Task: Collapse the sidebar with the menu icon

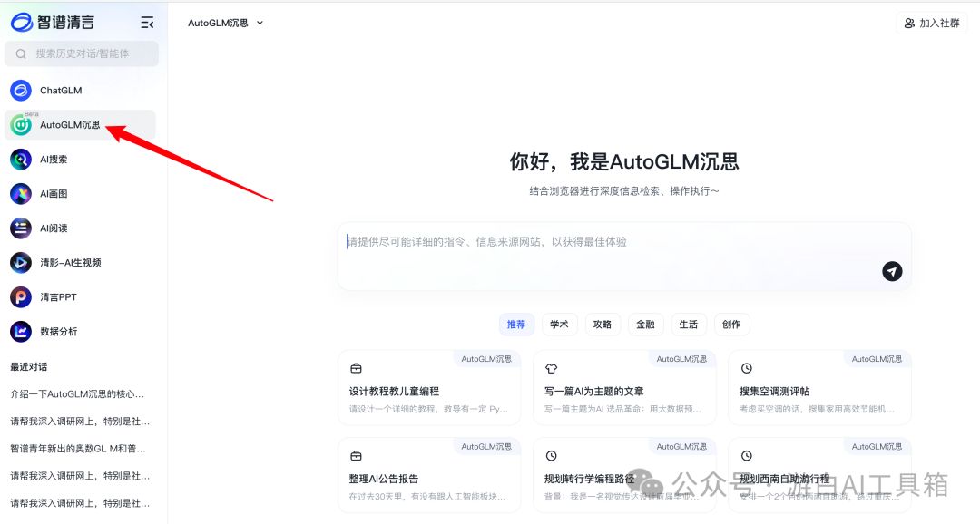Action: pos(147,23)
